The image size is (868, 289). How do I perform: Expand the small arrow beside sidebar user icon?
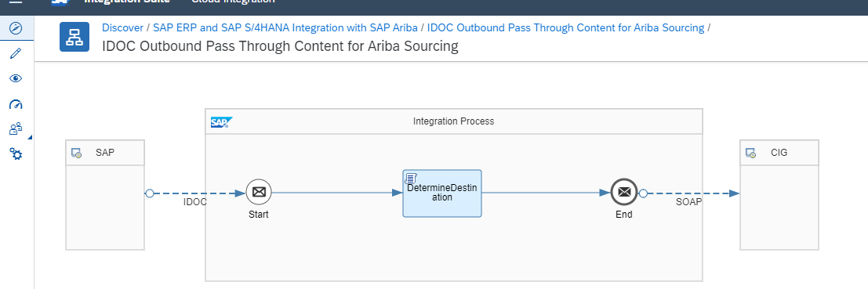pyautogui.click(x=29, y=136)
